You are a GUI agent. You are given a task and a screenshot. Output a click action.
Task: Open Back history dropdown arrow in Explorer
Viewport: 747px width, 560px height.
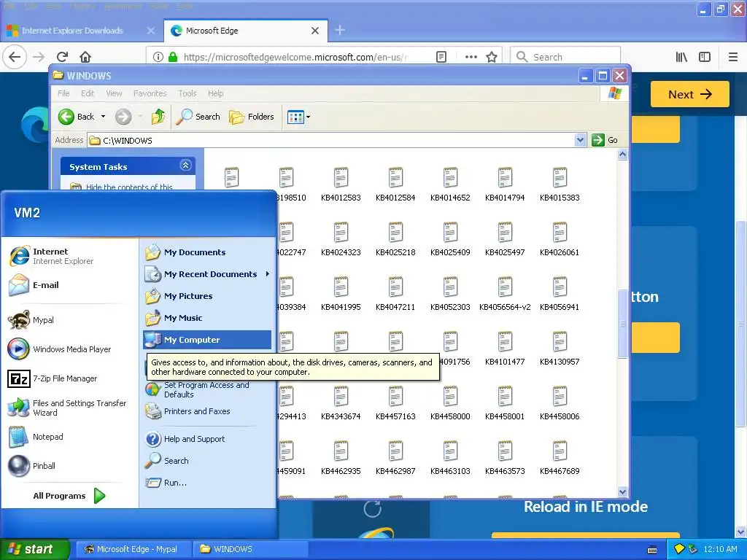(x=103, y=117)
